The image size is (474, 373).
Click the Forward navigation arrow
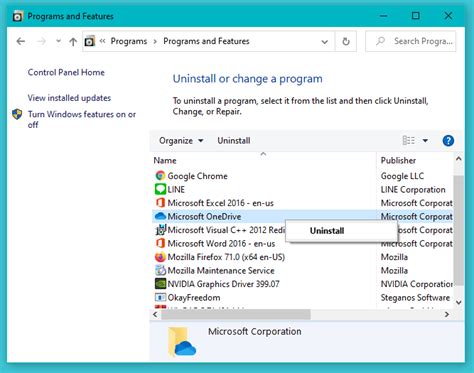coord(41,41)
